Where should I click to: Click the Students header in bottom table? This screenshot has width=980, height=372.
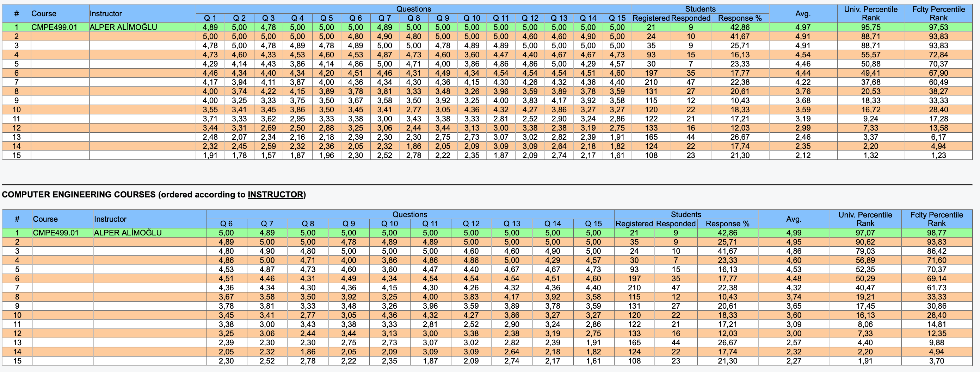click(x=685, y=214)
